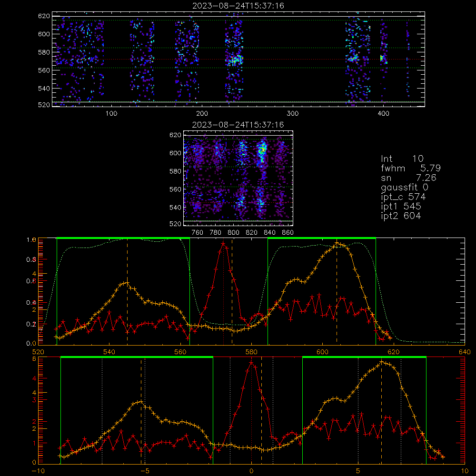Click the tallest orange curve peak in bottom profile
Screen dimensions: 476x476
[x=382, y=362]
